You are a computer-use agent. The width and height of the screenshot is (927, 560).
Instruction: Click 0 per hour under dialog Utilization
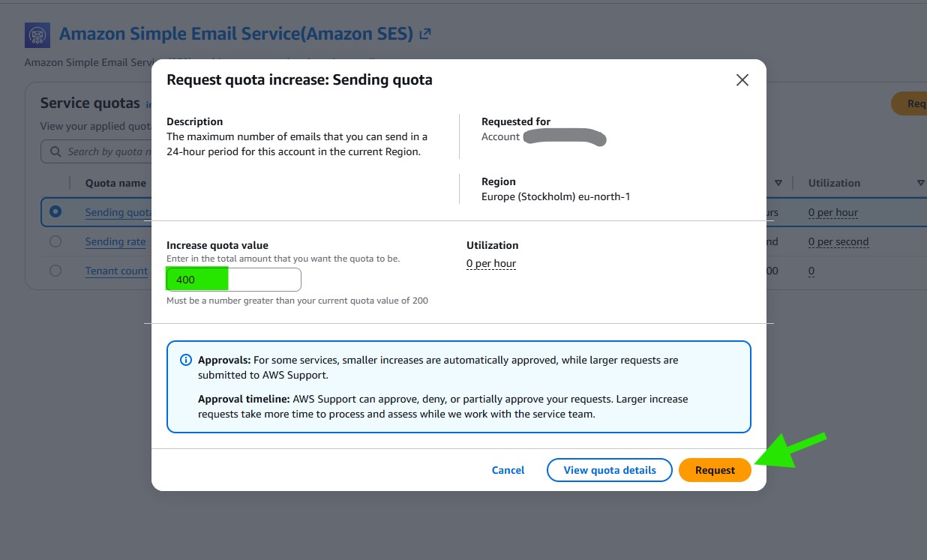(x=490, y=263)
